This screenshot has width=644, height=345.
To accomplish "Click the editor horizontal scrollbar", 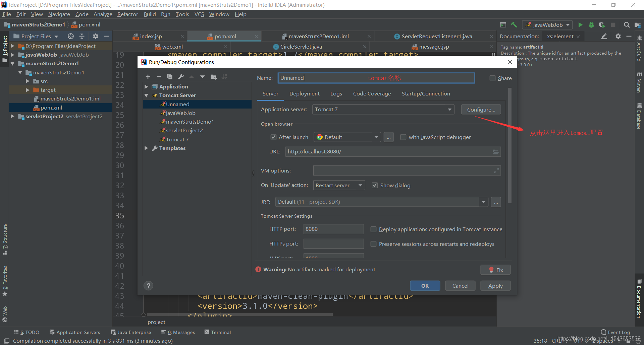I will click(240, 315).
